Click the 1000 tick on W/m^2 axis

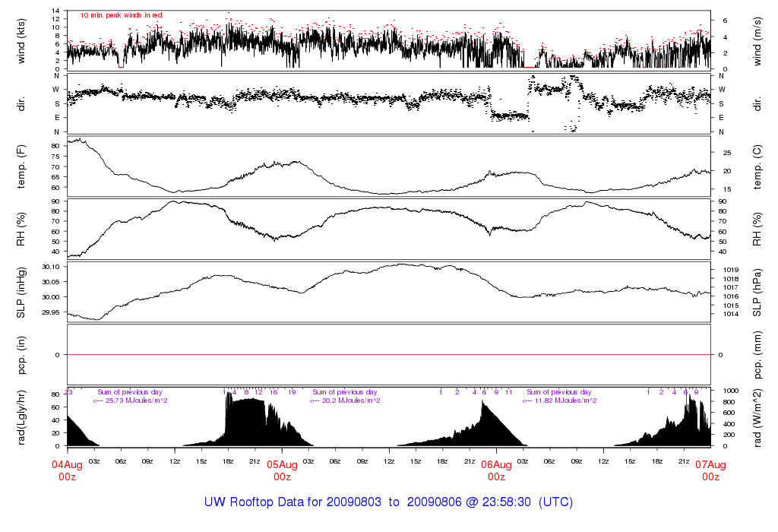(731, 391)
